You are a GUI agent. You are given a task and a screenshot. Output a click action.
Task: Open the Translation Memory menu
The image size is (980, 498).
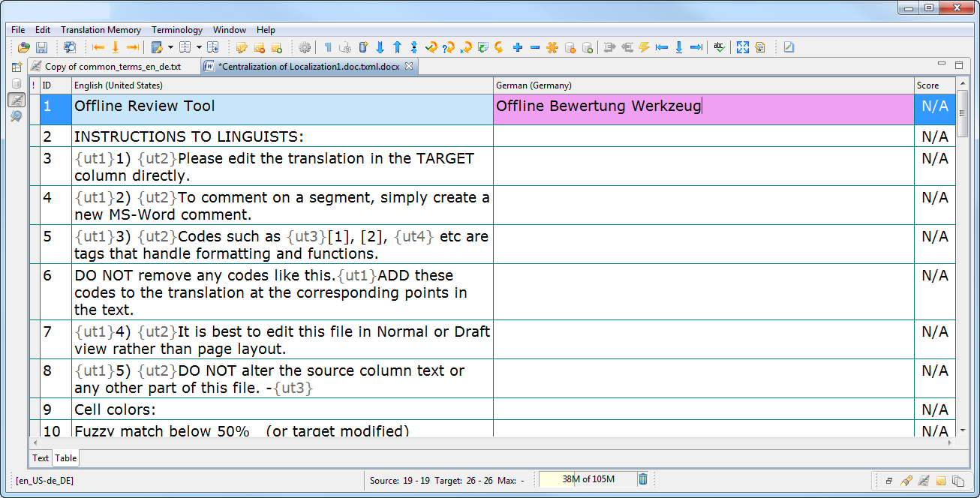click(x=101, y=30)
